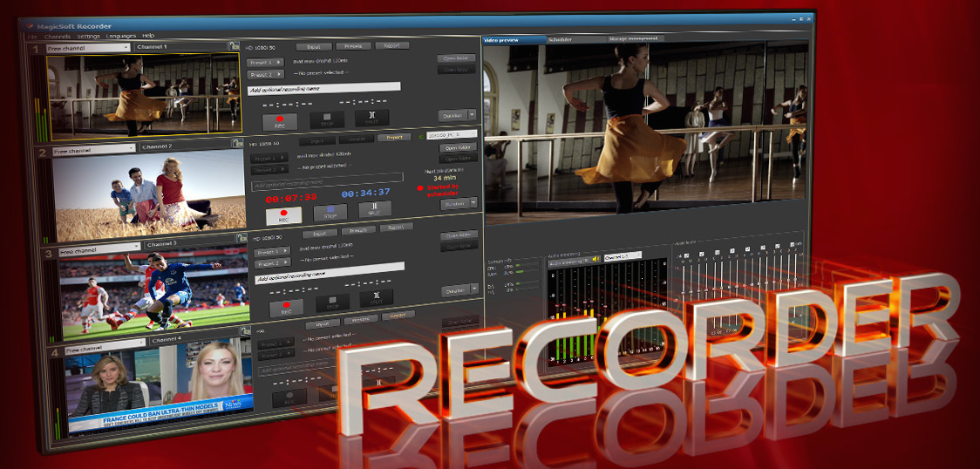Click the Input button in Channel 1
980x469 pixels.
314,47
